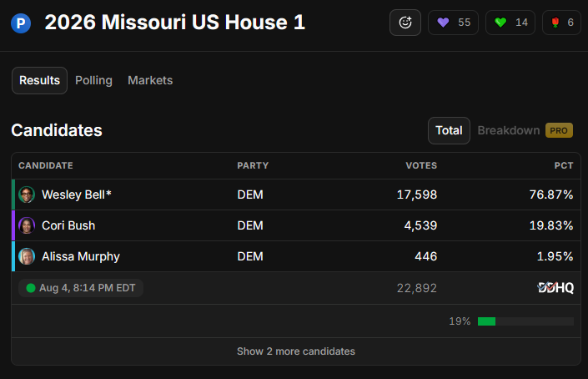Image resolution: width=588 pixels, height=379 pixels.
Task: Open the Cori Bush candidate name link
Action: (68, 225)
